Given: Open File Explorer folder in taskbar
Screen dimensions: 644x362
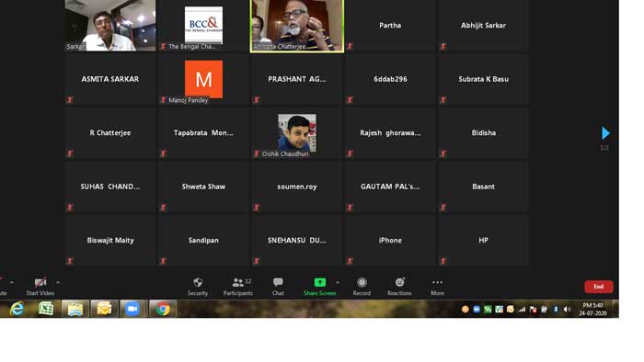Looking at the screenshot, I should [75, 309].
